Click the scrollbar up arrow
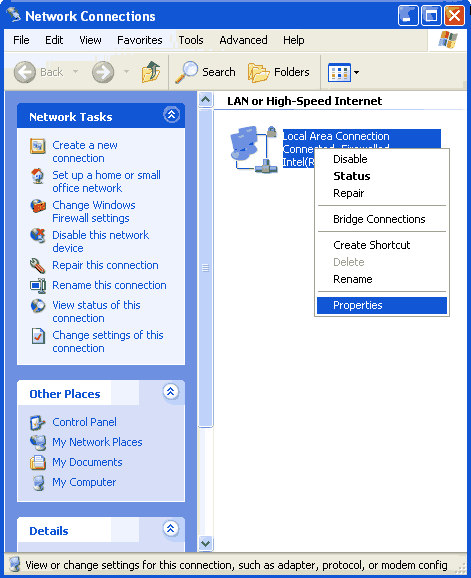Screen dimensions: 471x578 (x=205, y=100)
